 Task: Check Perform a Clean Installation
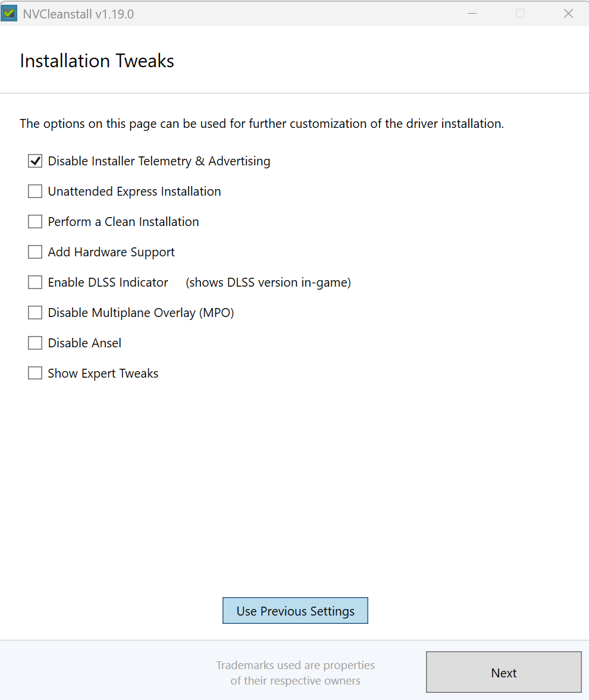35,221
